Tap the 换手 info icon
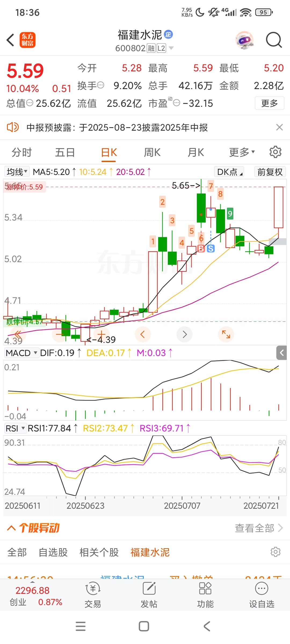The image size is (290, 644). pos(100,85)
